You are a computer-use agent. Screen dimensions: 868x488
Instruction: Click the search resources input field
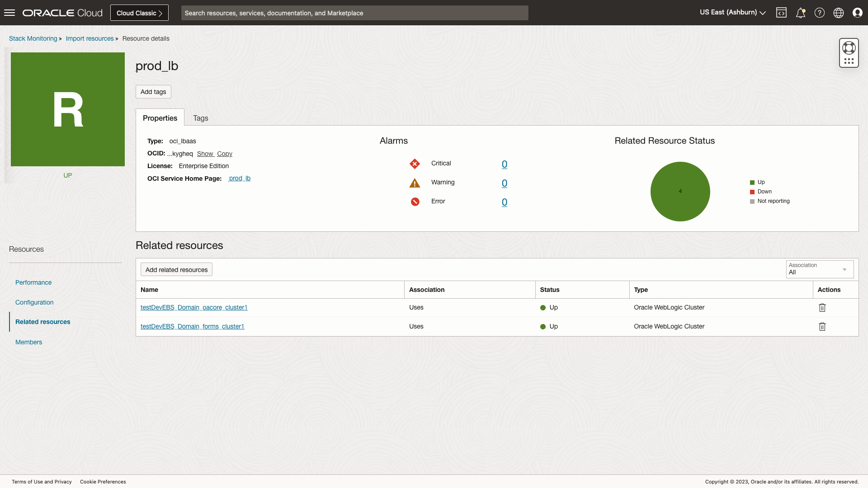tap(354, 13)
